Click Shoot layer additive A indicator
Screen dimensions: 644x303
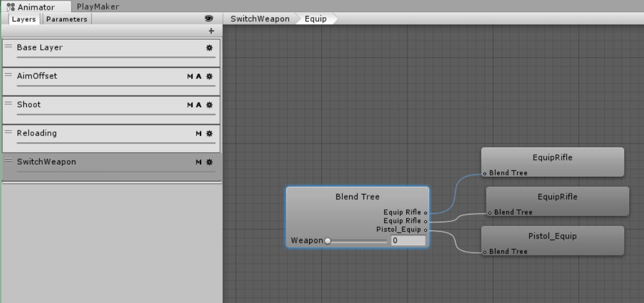coord(199,105)
